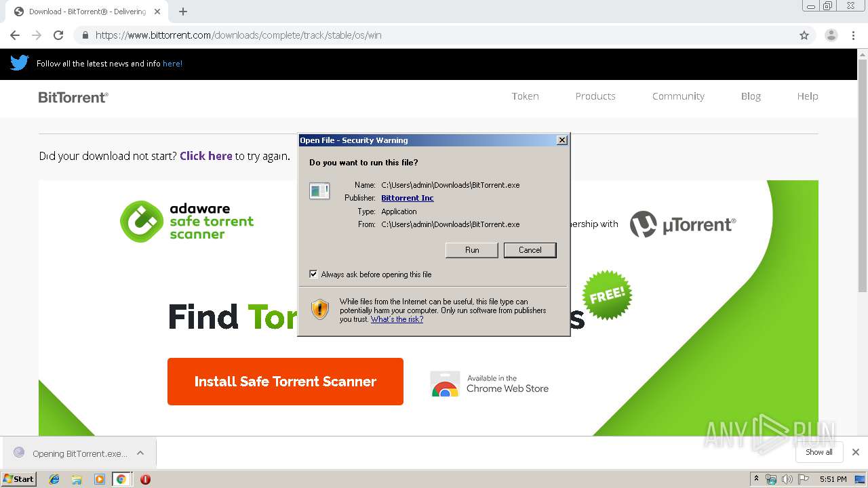Open the Help menu item

click(x=808, y=96)
